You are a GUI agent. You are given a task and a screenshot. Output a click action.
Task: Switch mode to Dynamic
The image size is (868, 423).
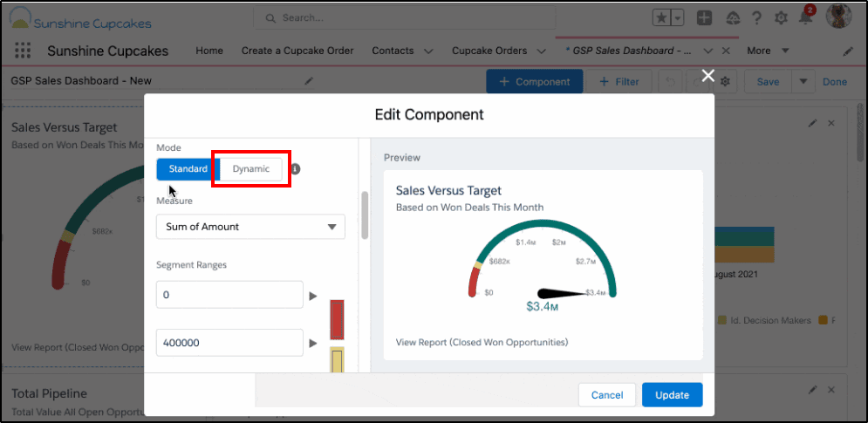[x=250, y=169]
